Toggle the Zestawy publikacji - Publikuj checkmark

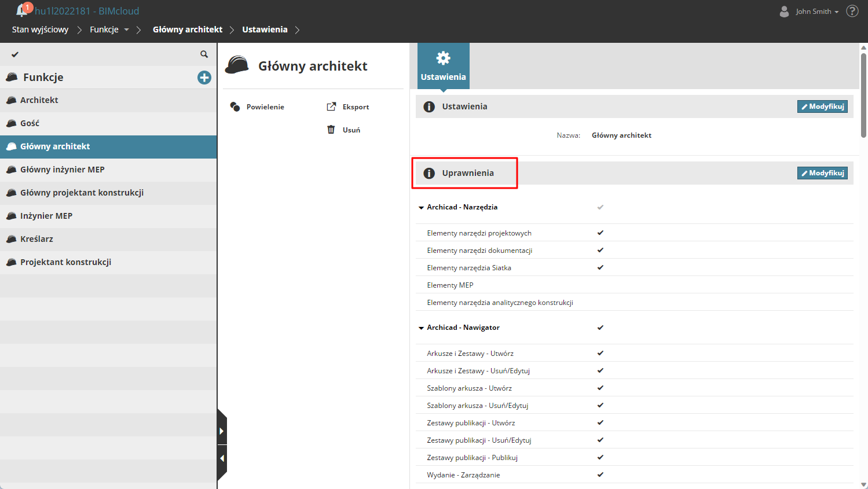tap(600, 457)
